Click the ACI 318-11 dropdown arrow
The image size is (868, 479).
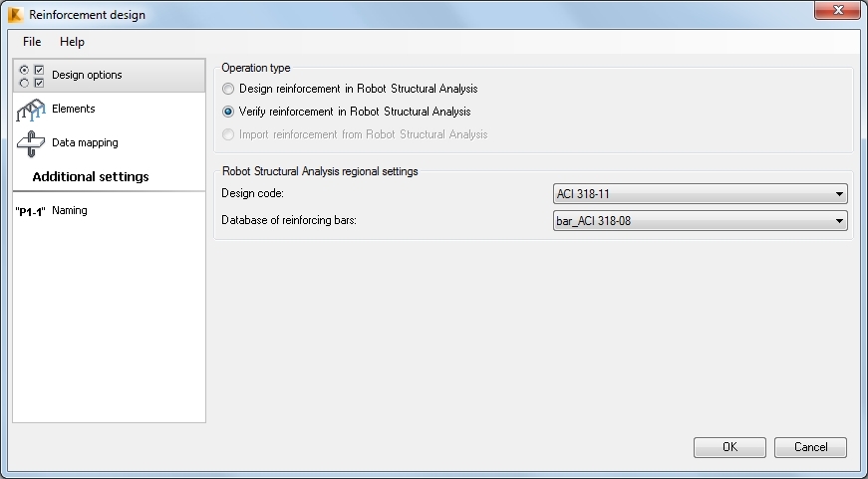click(x=839, y=194)
